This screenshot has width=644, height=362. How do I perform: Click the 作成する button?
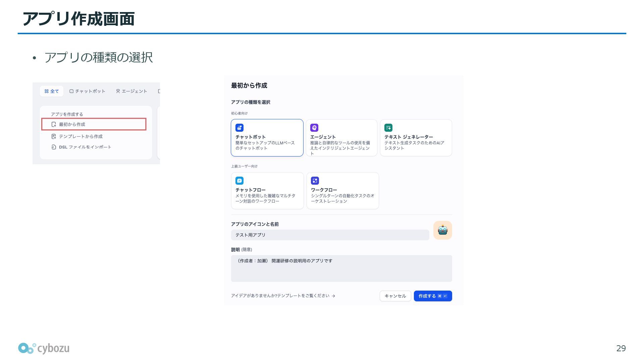[433, 296]
